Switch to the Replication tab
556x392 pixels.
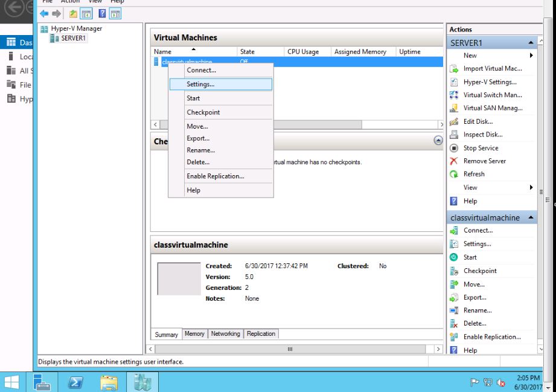261,334
